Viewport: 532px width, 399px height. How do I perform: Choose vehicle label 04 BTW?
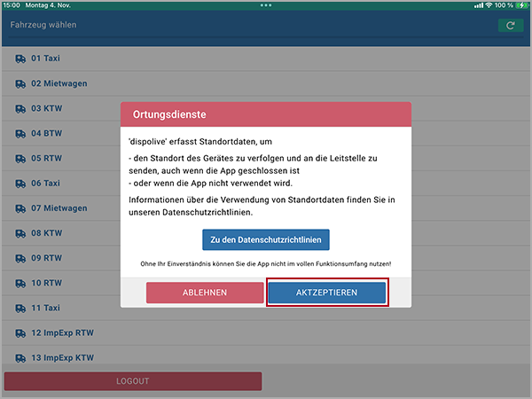pyautogui.click(x=47, y=133)
